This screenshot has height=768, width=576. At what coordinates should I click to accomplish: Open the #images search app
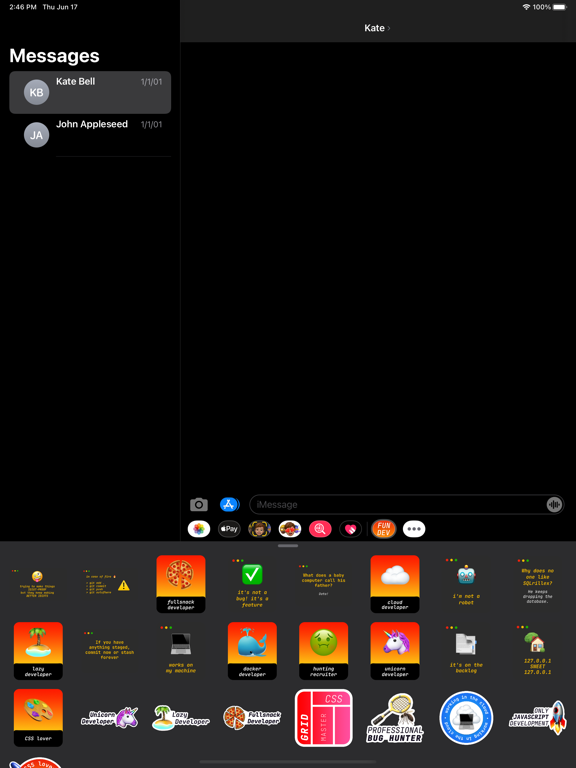pos(320,529)
